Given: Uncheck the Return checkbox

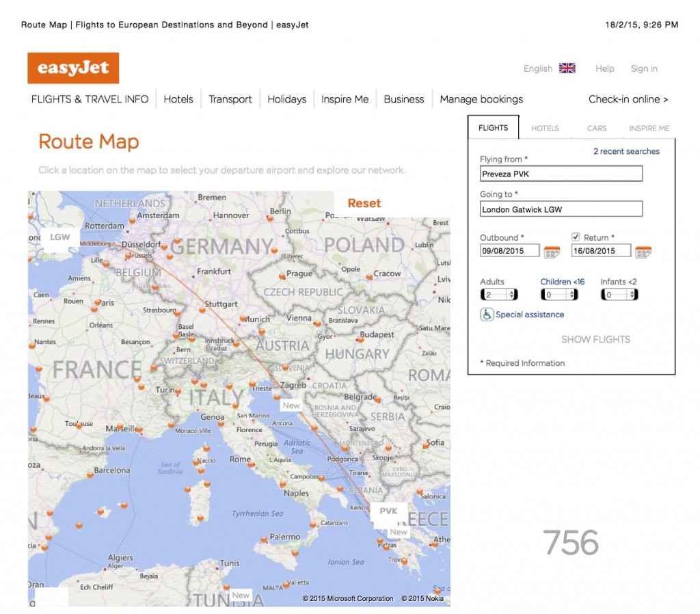Looking at the screenshot, I should (576, 237).
